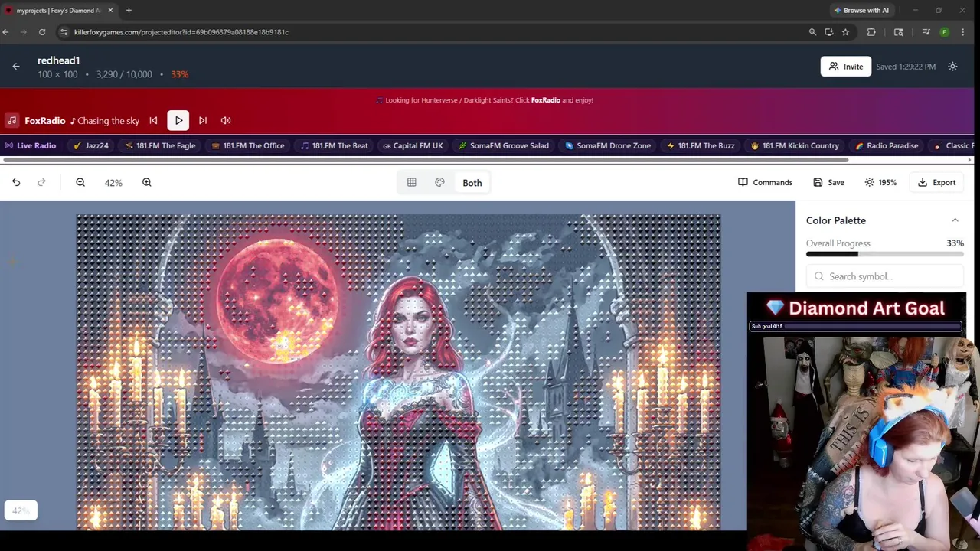Click the small 42% zoom indicator badge
Image resolution: width=980 pixels, height=551 pixels.
21,510
